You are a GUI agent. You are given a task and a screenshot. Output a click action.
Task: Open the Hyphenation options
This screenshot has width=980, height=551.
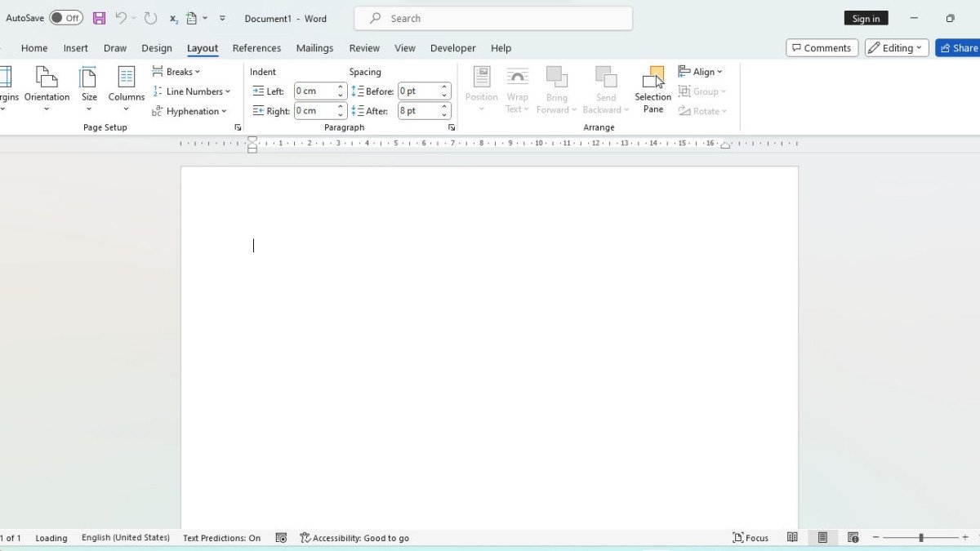[191, 111]
